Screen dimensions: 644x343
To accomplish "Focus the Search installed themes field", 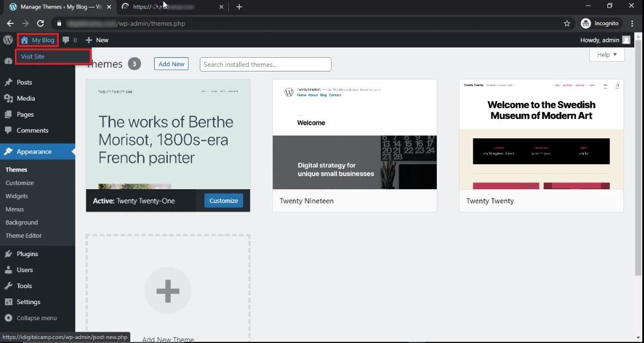I will (265, 64).
